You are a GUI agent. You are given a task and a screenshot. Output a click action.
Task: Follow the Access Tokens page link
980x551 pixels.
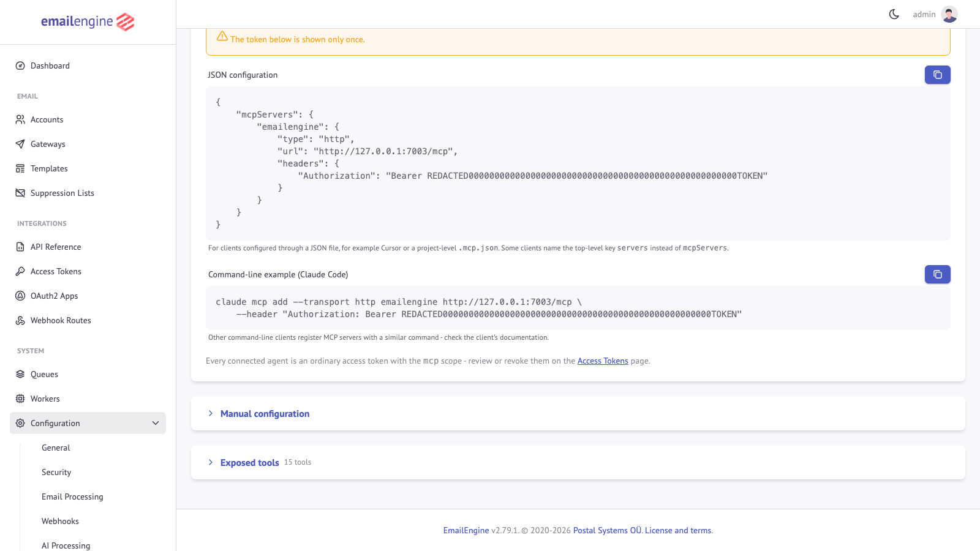603,361
